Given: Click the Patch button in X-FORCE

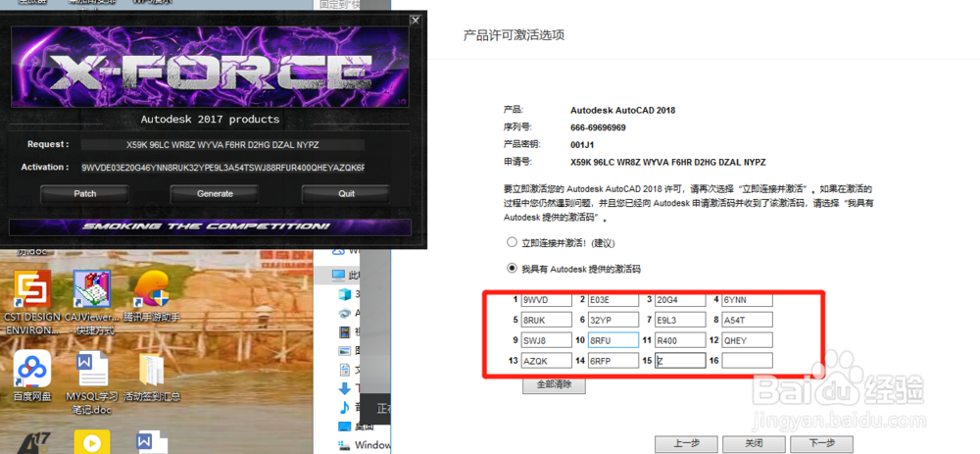Looking at the screenshot, I should (x=85, y=194).
